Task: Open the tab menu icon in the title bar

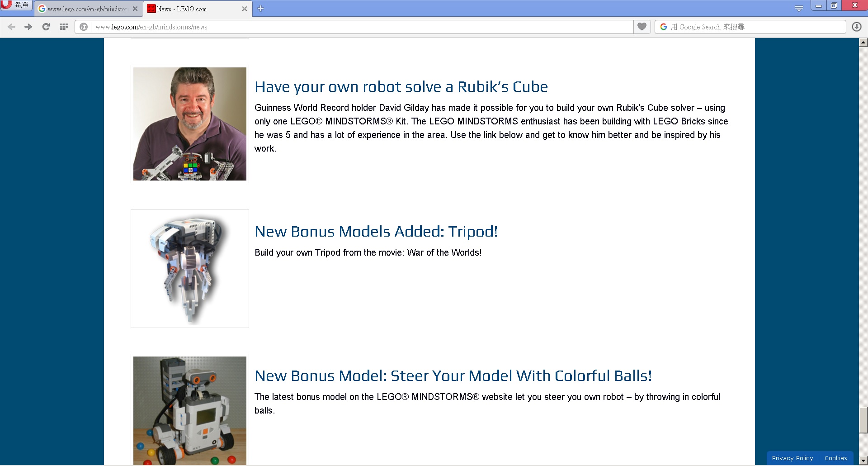Action: tap(799, 9)
